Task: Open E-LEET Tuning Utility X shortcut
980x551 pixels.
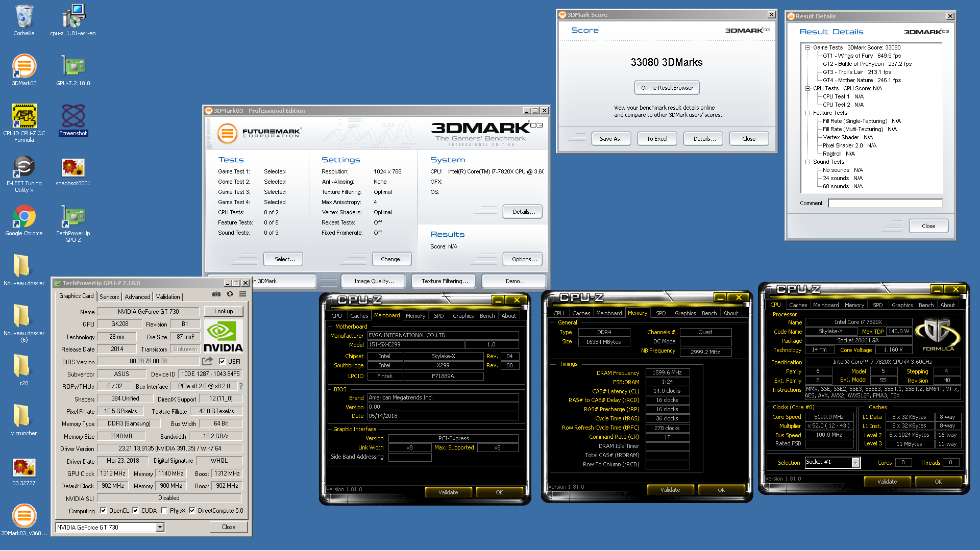Action: tap(24, 173)
